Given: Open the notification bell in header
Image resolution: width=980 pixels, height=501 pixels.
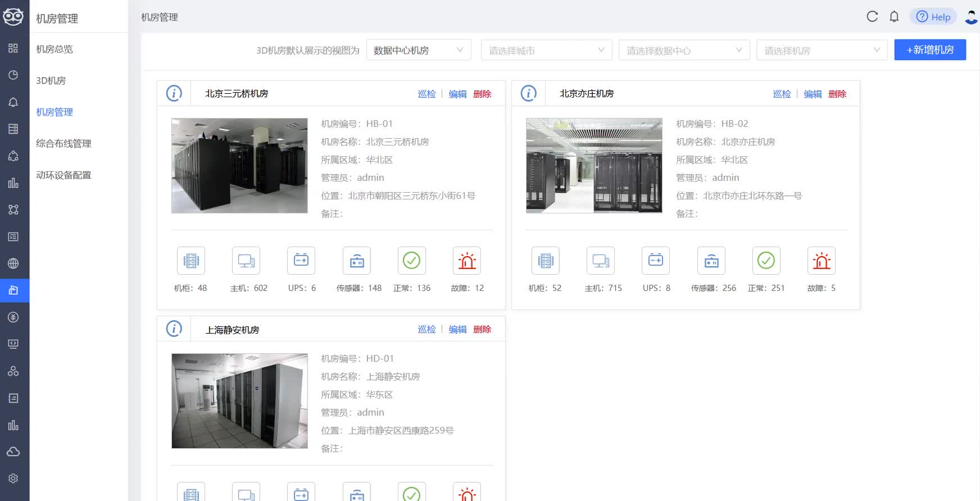Looking at the screenshot, I should (894, 17).
